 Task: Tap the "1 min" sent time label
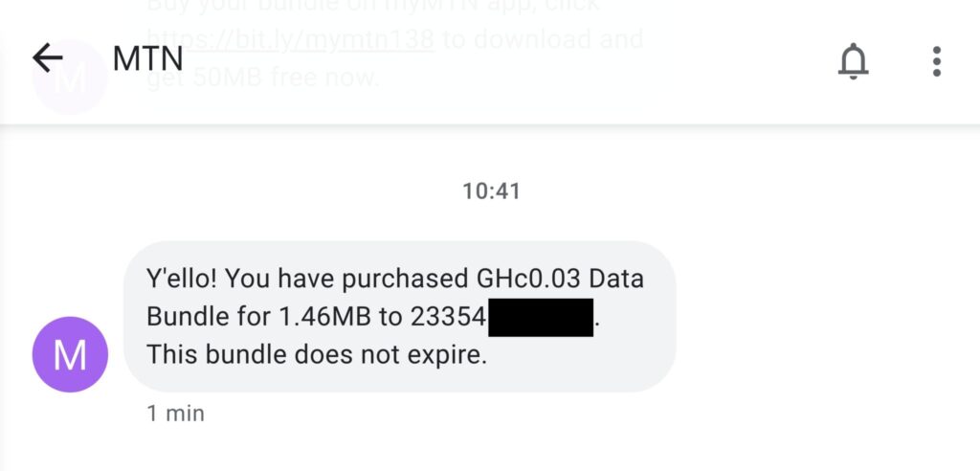pos(175,414)
